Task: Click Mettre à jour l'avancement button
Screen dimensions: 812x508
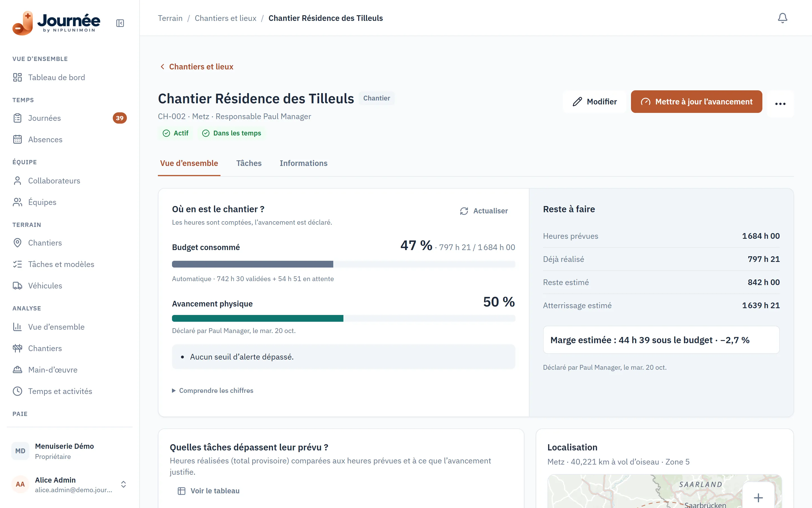Action: point(696,102)
